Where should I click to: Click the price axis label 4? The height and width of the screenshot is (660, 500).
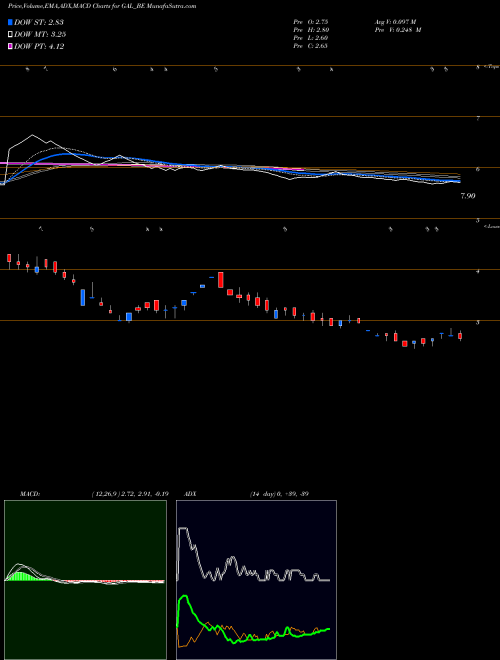point(478,272)
